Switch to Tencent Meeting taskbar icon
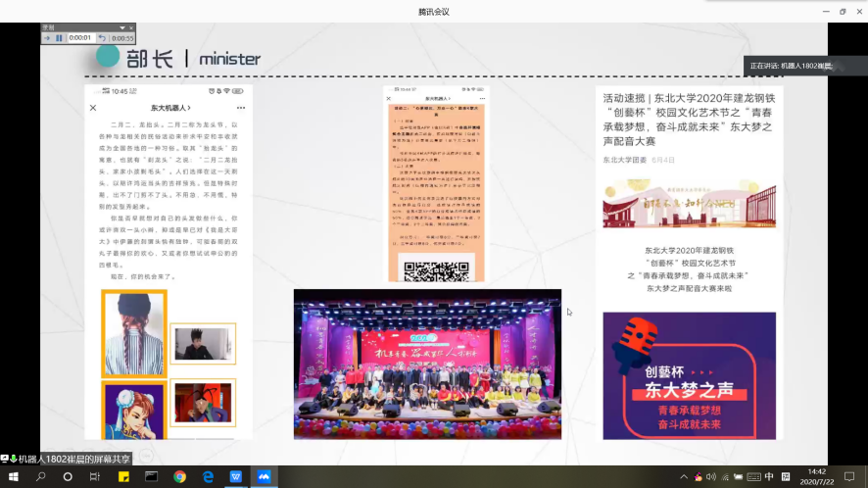Image resolution: width=868 pixels, height=488 pixels. (264, 476)
